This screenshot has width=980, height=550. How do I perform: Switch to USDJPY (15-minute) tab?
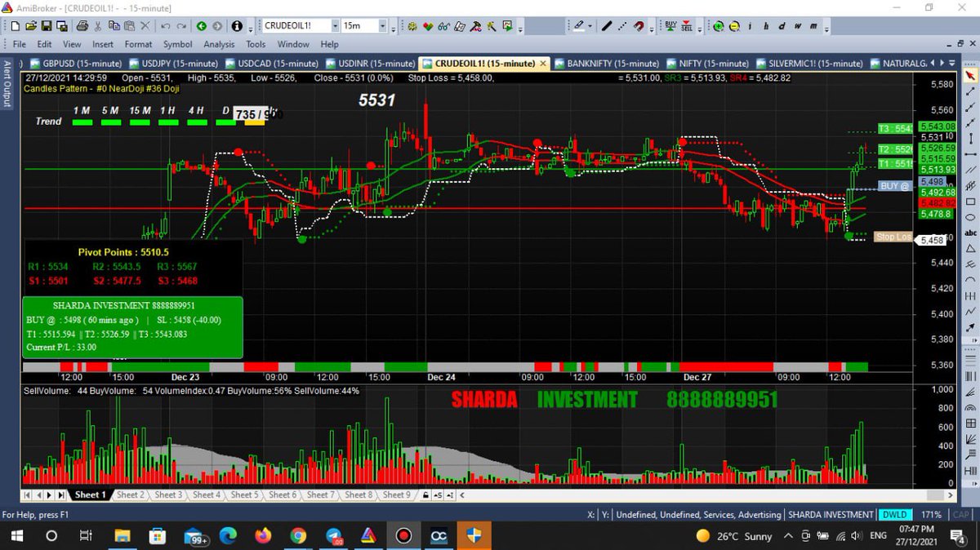172,63
